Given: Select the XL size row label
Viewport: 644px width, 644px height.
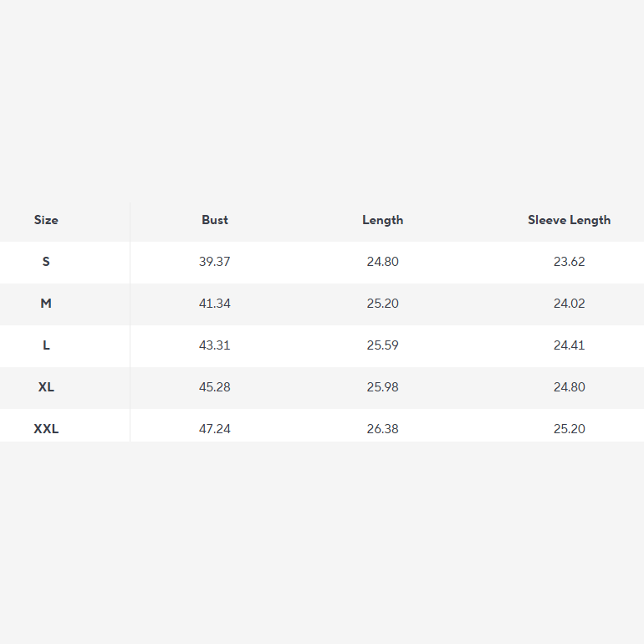Looking at the screenshot, I should tap(46, 387).
